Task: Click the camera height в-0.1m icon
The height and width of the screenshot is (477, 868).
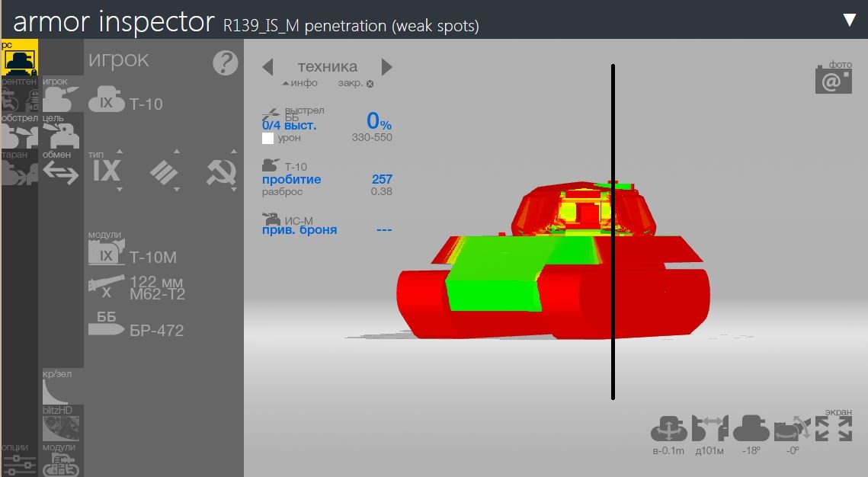Action: tap(668, 429)
